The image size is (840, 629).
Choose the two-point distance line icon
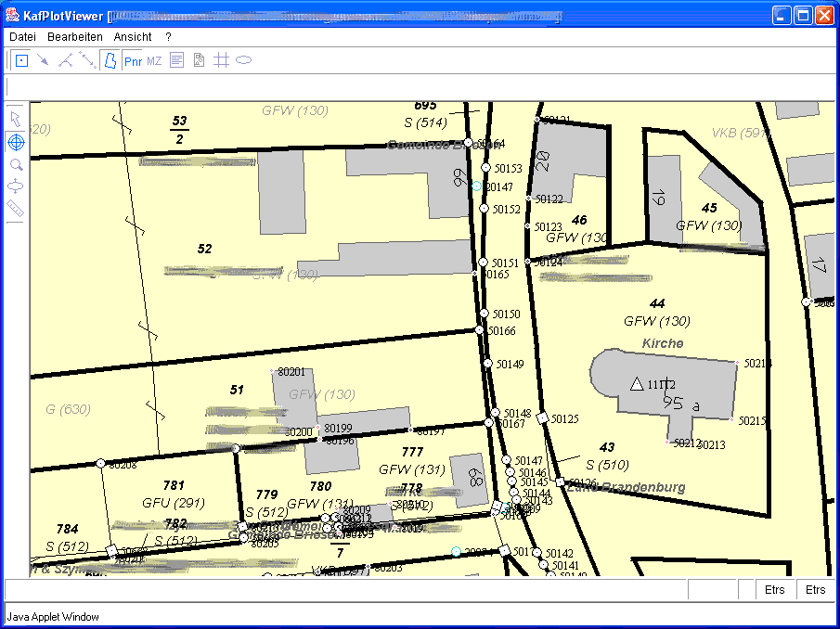pos(87,60)
